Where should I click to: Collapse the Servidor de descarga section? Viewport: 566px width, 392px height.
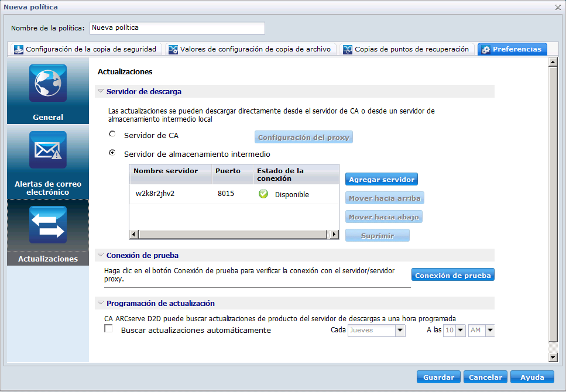click(x=100, y=91)
